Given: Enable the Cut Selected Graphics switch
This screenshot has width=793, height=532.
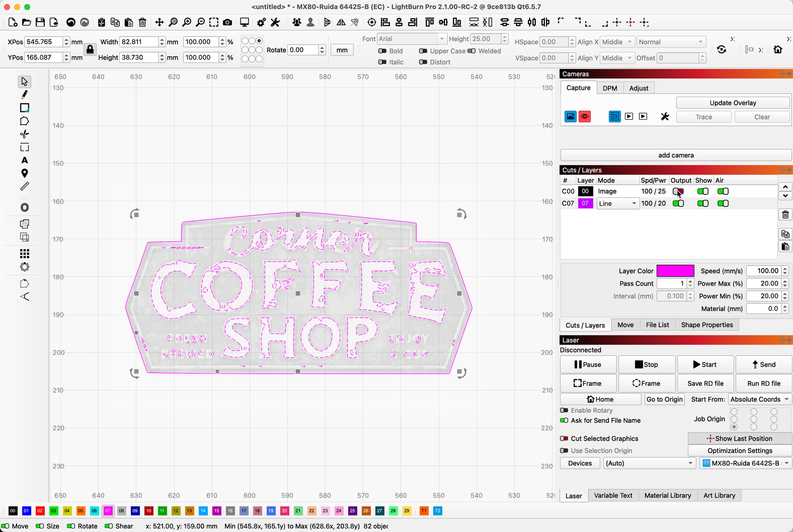Looking at the screenshot, I should tap(564, 439).
